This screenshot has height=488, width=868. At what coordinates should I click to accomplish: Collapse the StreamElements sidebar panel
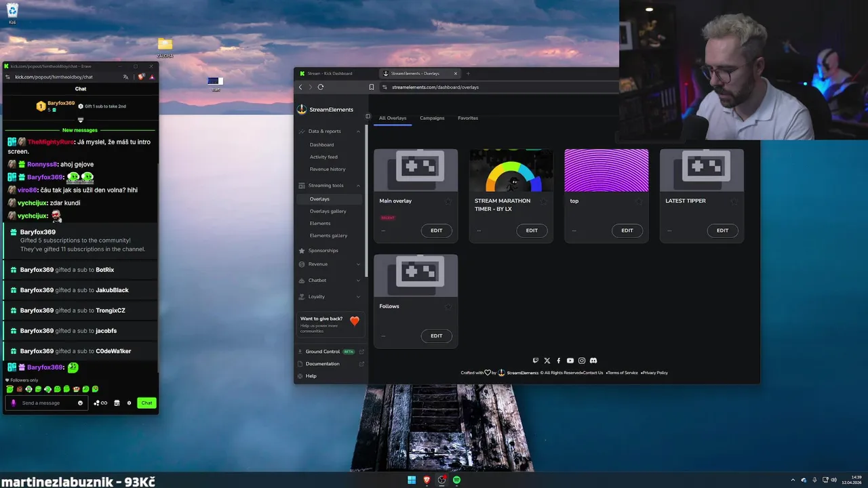tap(368, 116)
